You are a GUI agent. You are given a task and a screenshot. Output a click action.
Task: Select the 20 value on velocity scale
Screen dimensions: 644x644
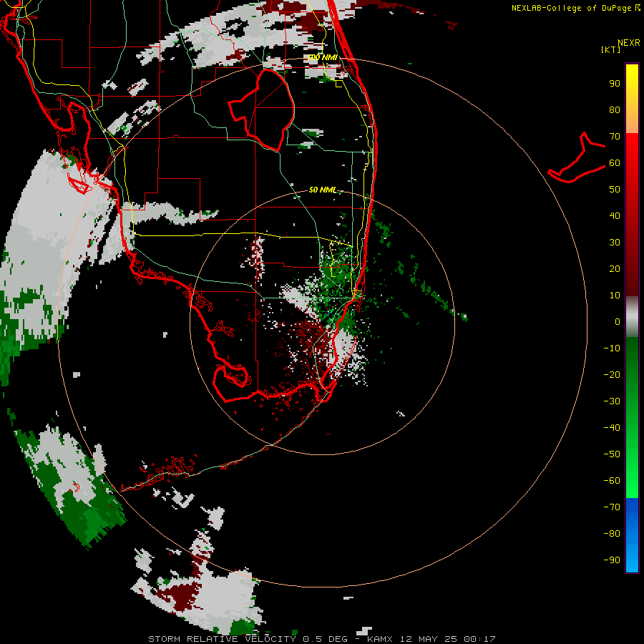(x=615, y=269)
